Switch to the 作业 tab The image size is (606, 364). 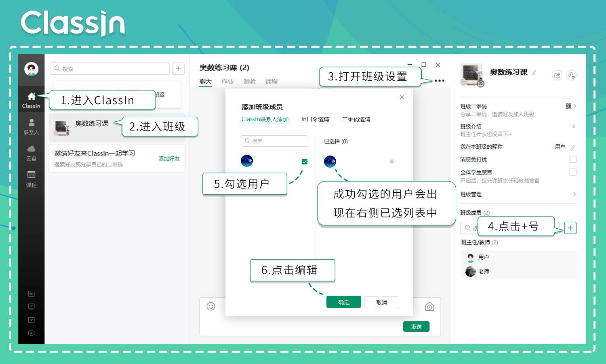[x=227, y=82]
